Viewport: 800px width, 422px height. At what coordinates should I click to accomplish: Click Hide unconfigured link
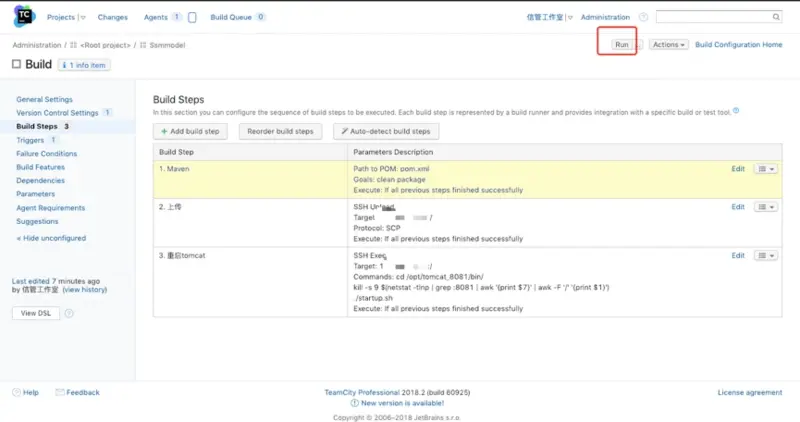tap(51, 238)
